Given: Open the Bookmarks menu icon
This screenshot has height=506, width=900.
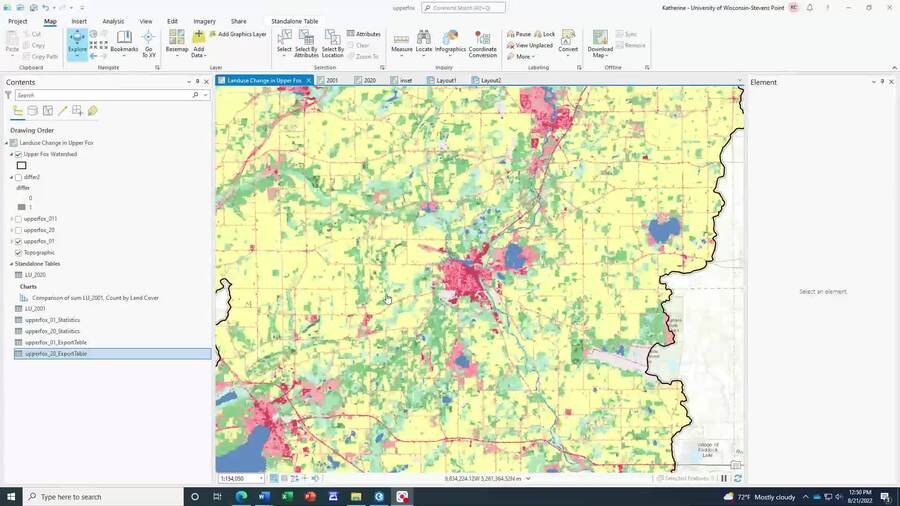Looking at the screenshot, I should tap(124, 38).
